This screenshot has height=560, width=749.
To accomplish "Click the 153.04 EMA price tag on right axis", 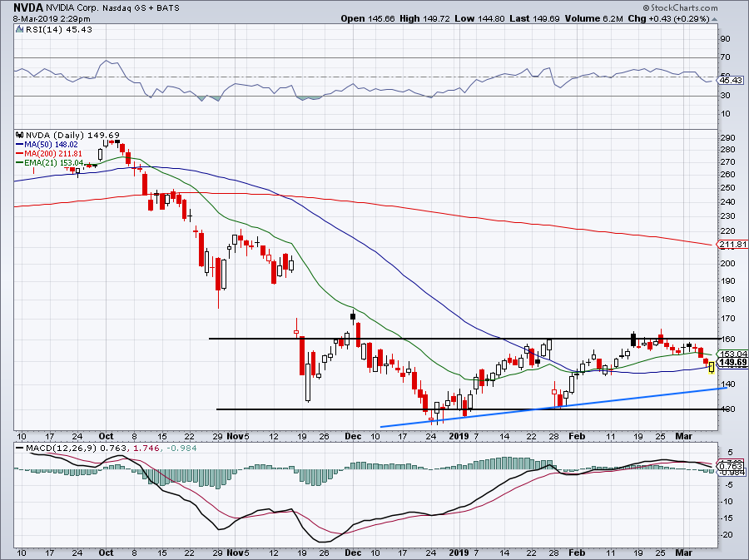I will tap(733, 354).
